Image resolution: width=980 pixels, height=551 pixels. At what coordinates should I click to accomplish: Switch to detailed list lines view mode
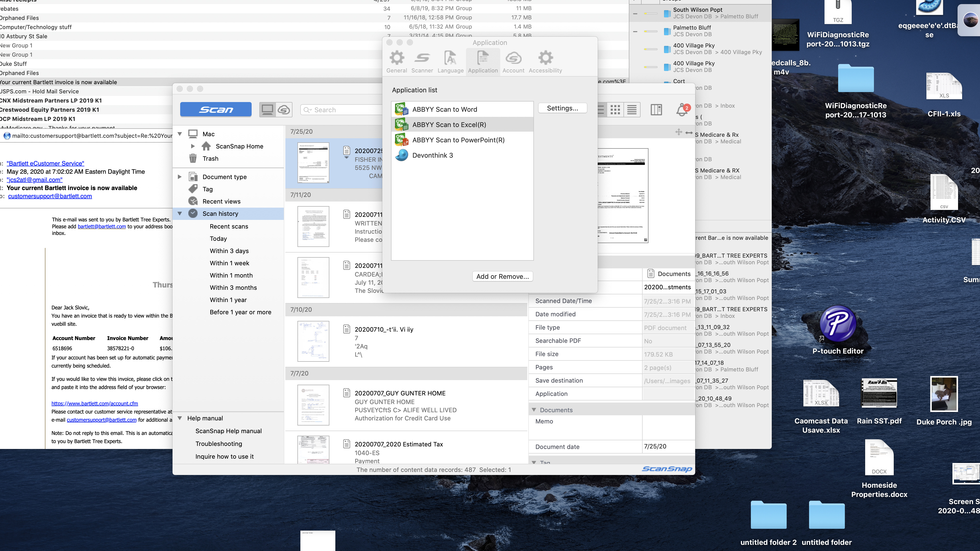(x=632, y=110)
